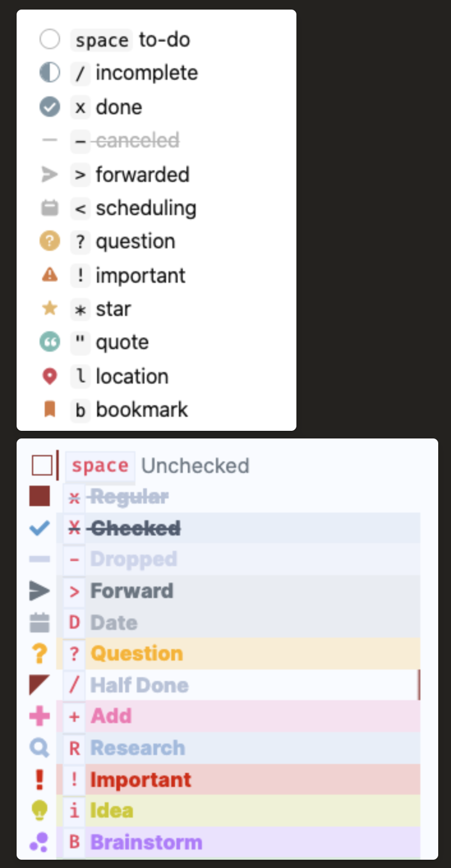The width and height of the screenshot is (451, 868).
Task: Click the orange bookmark icon
Action: (49, 410)
